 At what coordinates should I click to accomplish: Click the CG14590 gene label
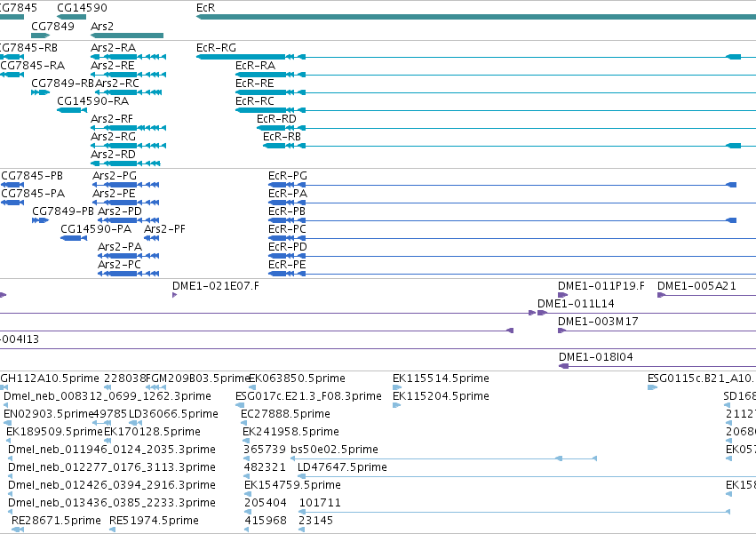[x=82, y=8]
